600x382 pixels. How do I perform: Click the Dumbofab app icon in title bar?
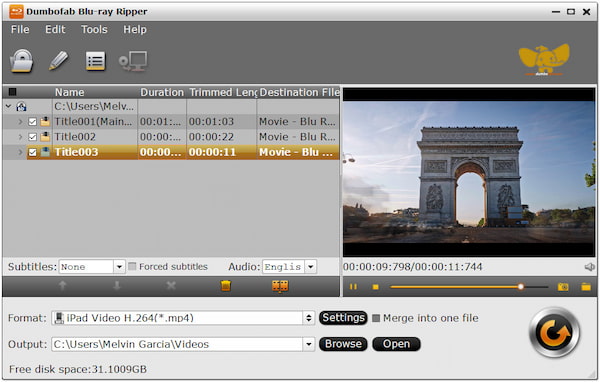[x=16, y=11]
